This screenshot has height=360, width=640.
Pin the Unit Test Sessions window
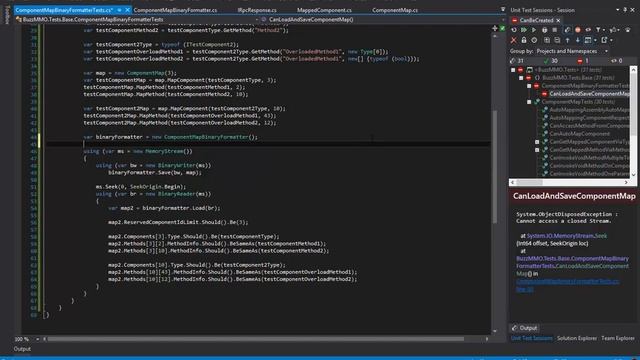click(625, 10)
